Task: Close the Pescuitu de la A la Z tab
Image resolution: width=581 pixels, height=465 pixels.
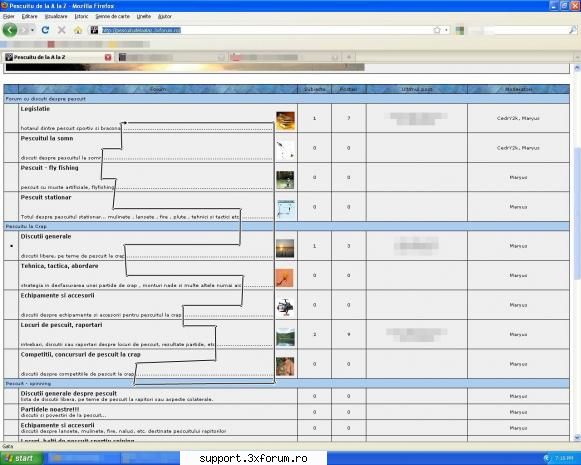Action: (108, 57)
